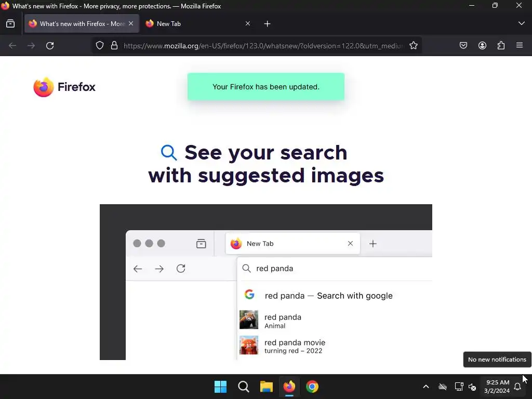The height and width of the screenshot is (399, 532).
Task: Go back one page
Action: click(x=12, y=46)
